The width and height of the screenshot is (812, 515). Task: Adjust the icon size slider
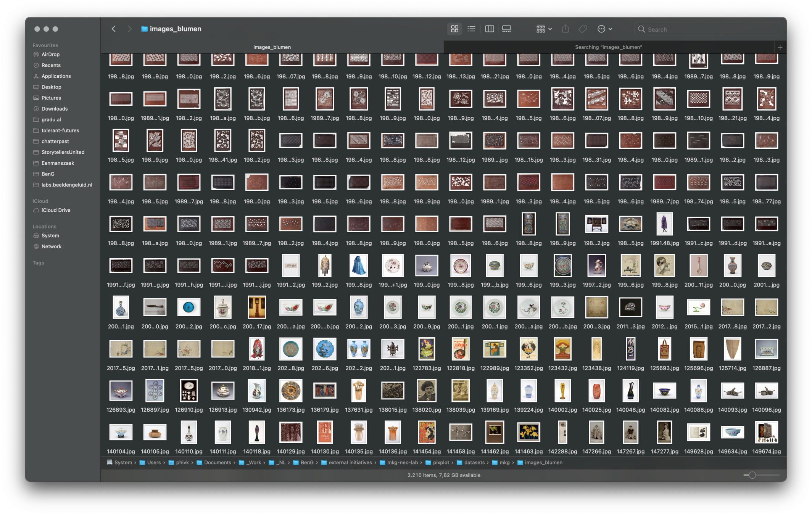click(x=752, y=475)
